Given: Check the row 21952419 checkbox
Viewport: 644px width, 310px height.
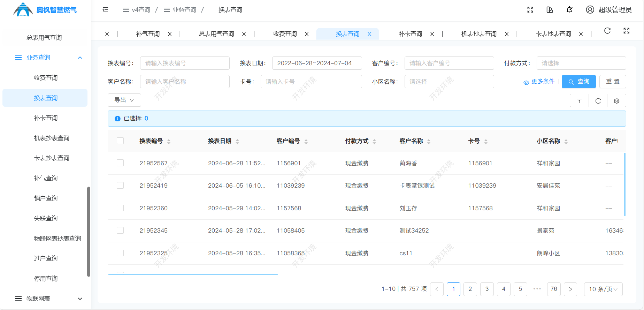Looking at the screenshot, I should point(120,185).
